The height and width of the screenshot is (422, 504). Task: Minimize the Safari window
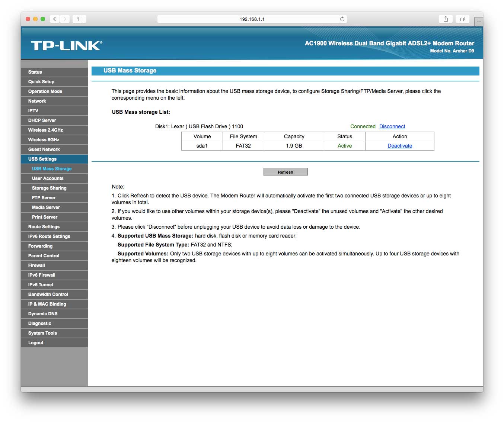[x=35, y=19]
